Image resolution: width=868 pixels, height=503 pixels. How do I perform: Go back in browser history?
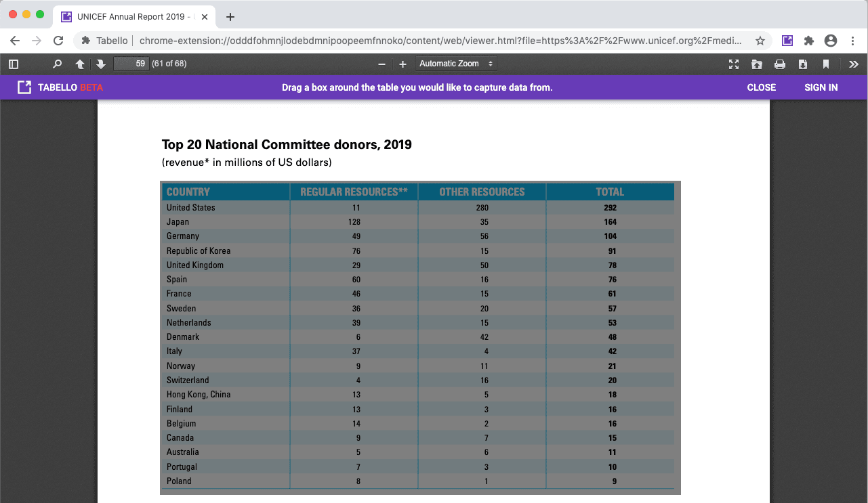pyautogui.click(x=15, y=41)
